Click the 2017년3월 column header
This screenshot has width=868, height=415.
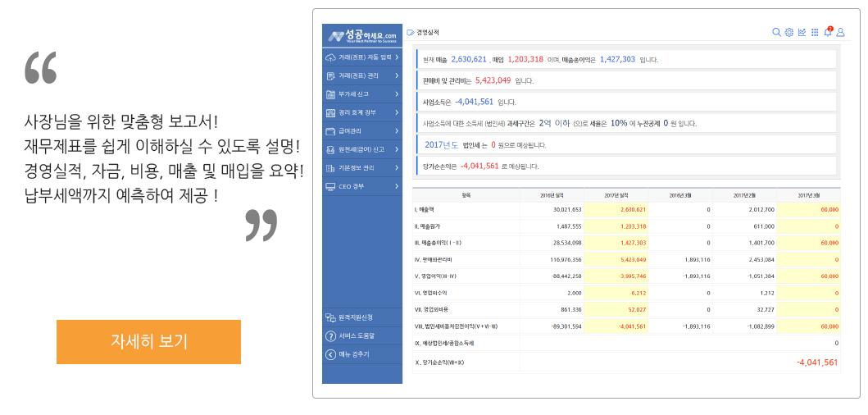(808, 195)
